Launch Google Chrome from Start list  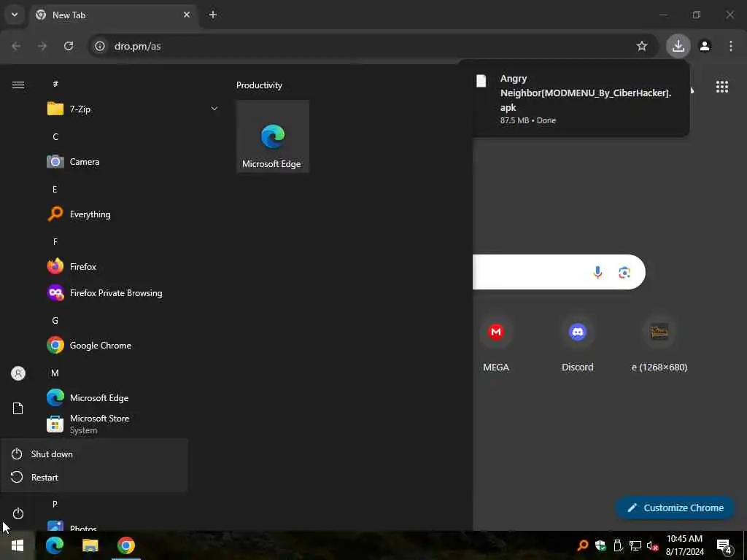(x=133, y=345)
